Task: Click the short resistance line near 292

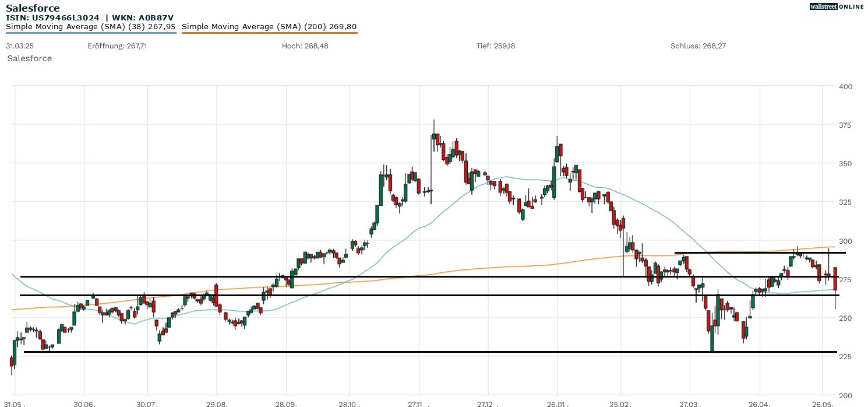Action: point(760,252)
